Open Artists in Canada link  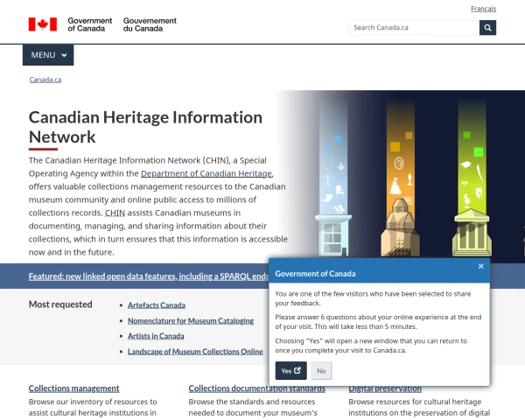156,336
